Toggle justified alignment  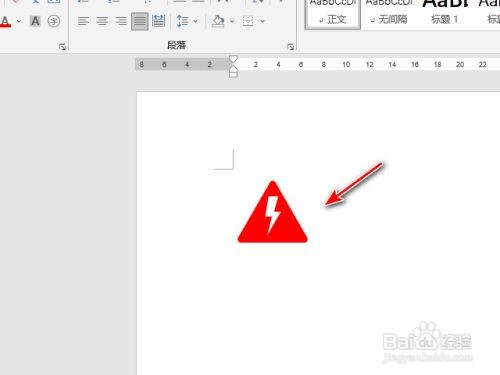coord(140,21)
